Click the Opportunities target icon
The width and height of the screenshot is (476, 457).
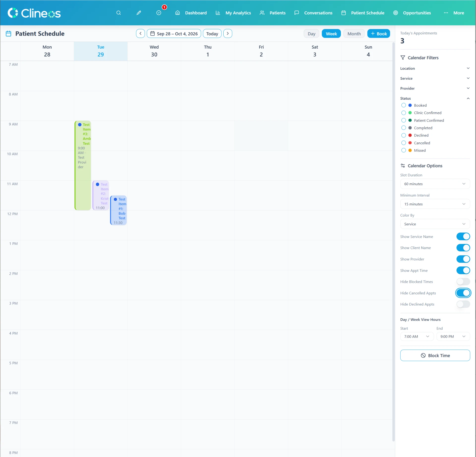point(396,13)
